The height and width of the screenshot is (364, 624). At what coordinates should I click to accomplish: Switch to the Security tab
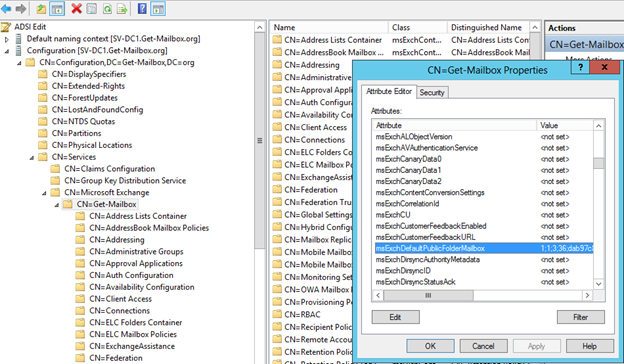tap(432, 92)
